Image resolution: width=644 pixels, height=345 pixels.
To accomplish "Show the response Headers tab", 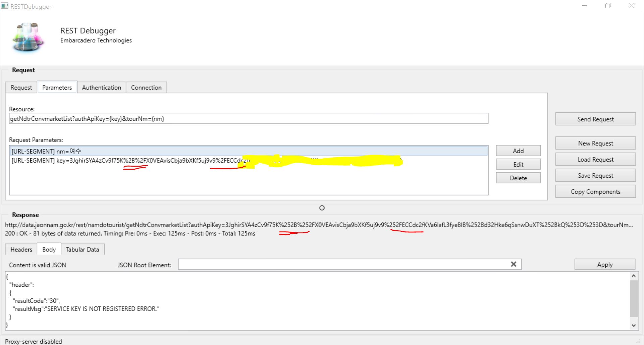I will click(21, 249).
